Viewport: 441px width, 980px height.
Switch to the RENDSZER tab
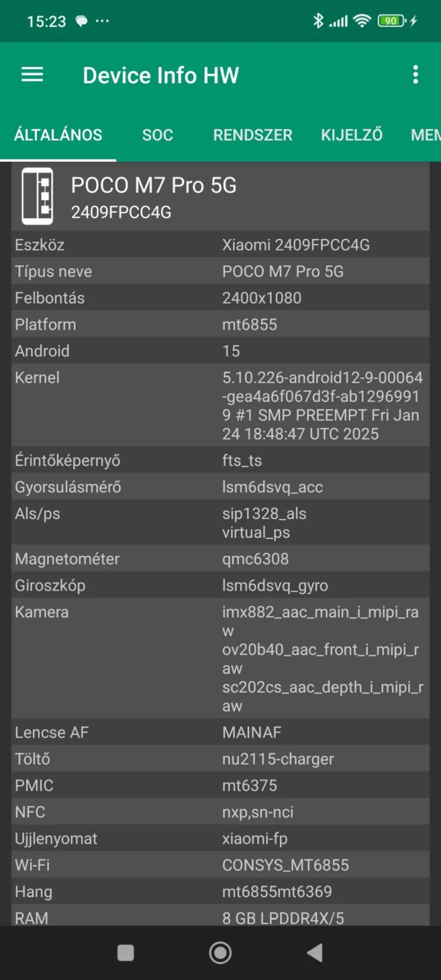click(253, 135)
